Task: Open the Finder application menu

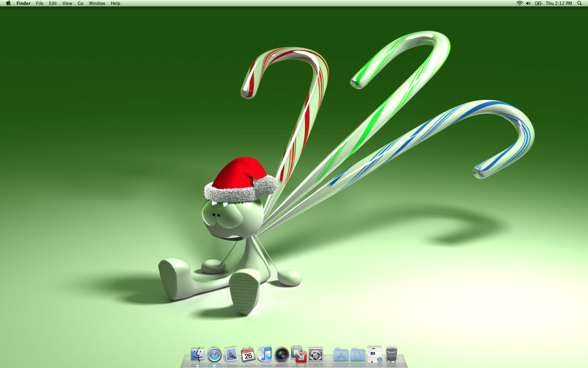Action: 24,3
